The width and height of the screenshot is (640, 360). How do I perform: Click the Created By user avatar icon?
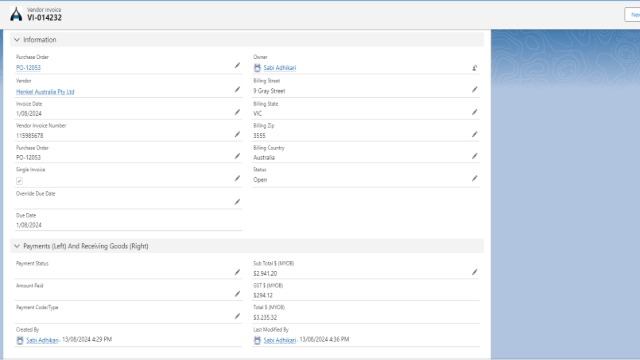(x=20, y=340)
